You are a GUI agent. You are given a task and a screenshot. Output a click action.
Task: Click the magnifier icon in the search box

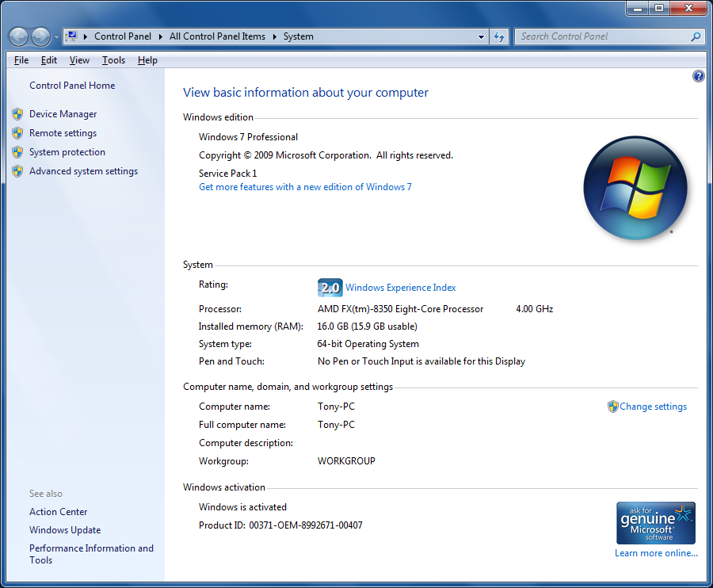point(696,36)
